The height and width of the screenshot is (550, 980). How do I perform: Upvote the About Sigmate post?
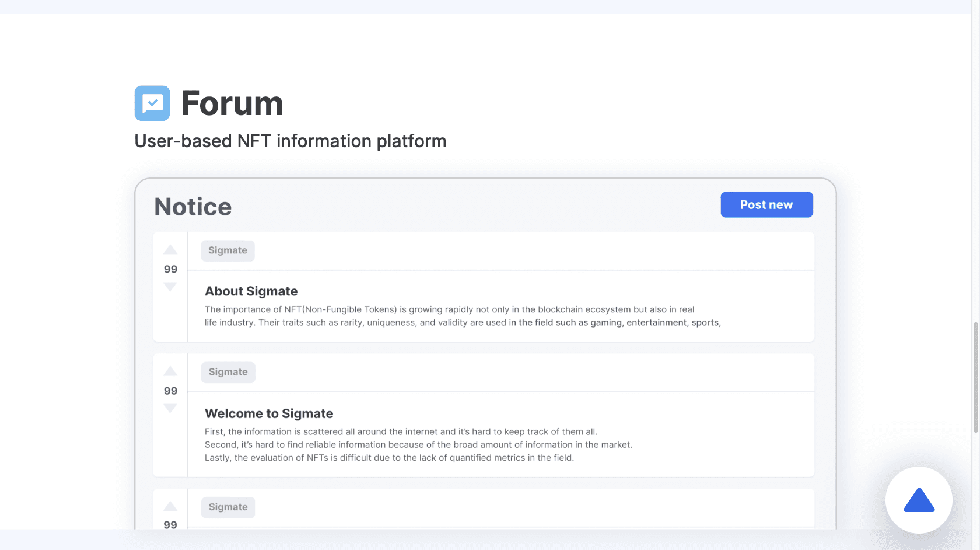coord(170,249)
